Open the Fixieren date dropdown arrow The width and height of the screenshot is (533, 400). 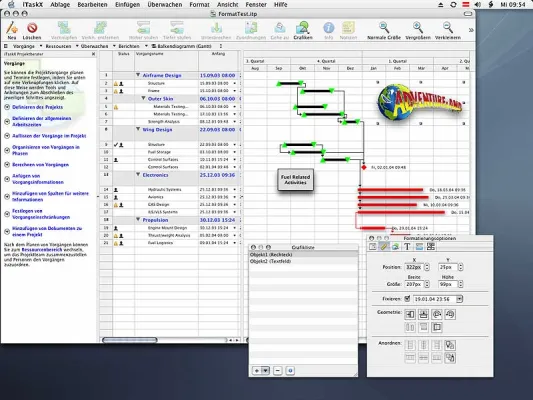click(460, 299)
